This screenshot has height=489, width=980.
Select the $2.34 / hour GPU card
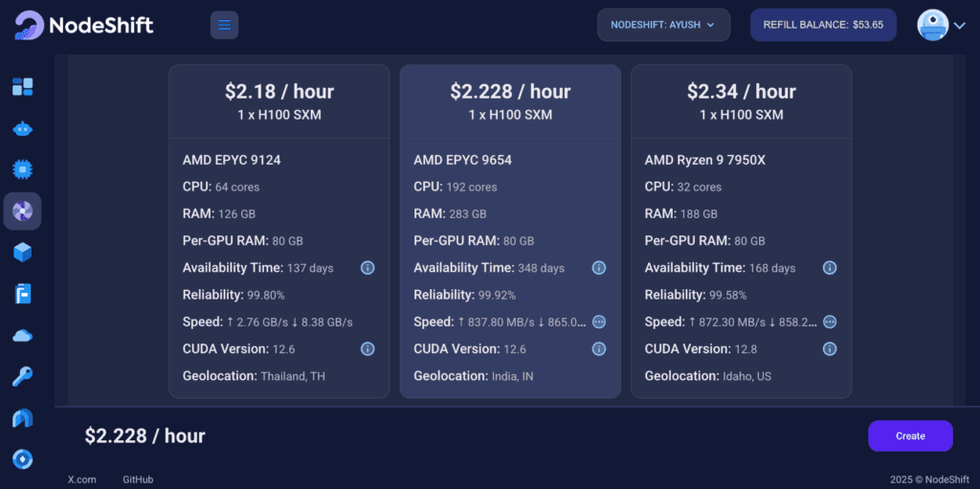click(x=742, y=232)
